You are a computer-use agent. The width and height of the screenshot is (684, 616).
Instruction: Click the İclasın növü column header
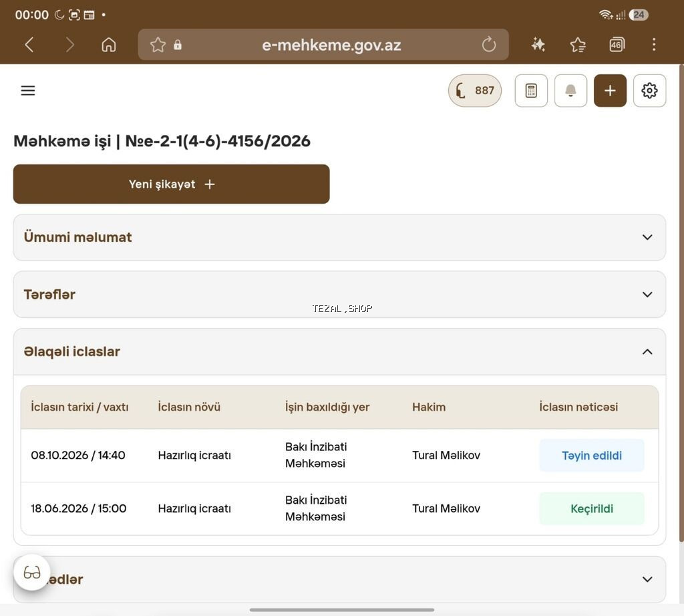189,407
